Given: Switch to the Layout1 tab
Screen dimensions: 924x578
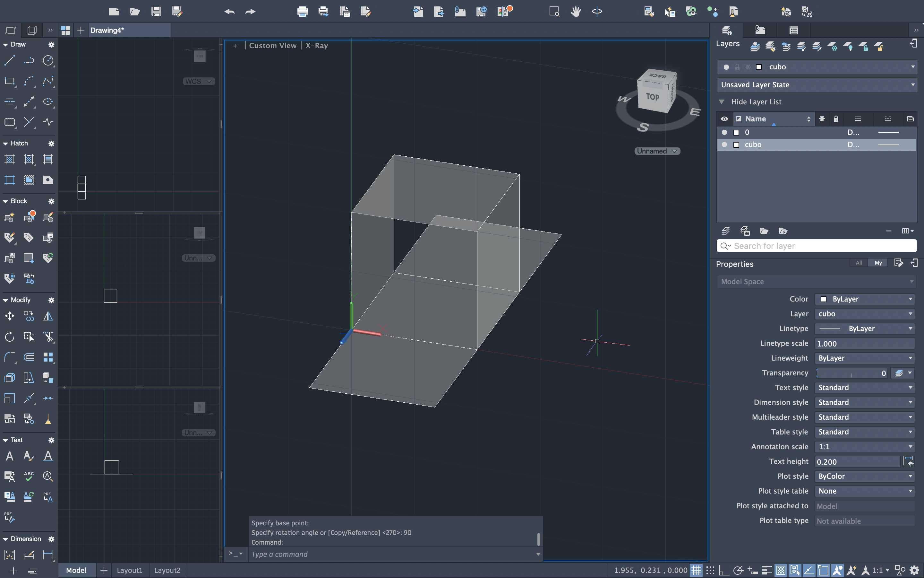Looking at the screenshot, I should [129, 570].
